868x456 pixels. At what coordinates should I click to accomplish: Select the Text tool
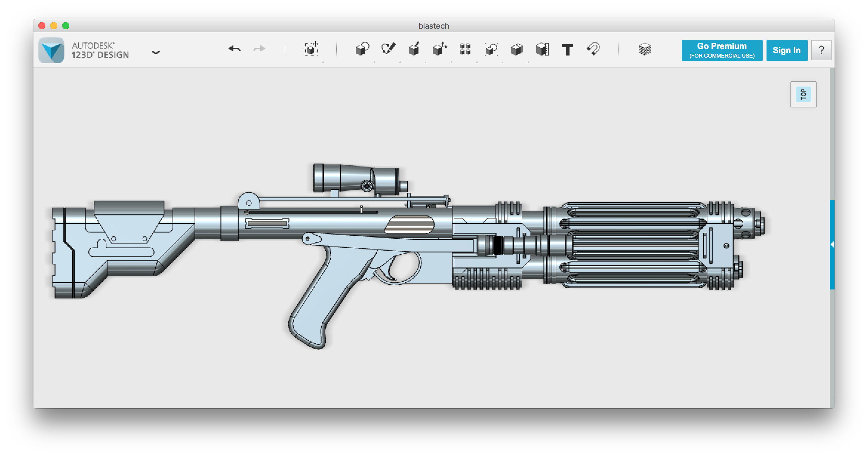tap(568, 50)
